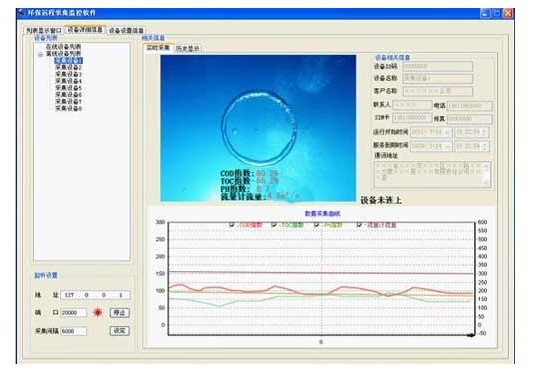The height and width of the screenshot is (373, 548).
Task: Click the app icon in title bar
Action: coord(23,13)
